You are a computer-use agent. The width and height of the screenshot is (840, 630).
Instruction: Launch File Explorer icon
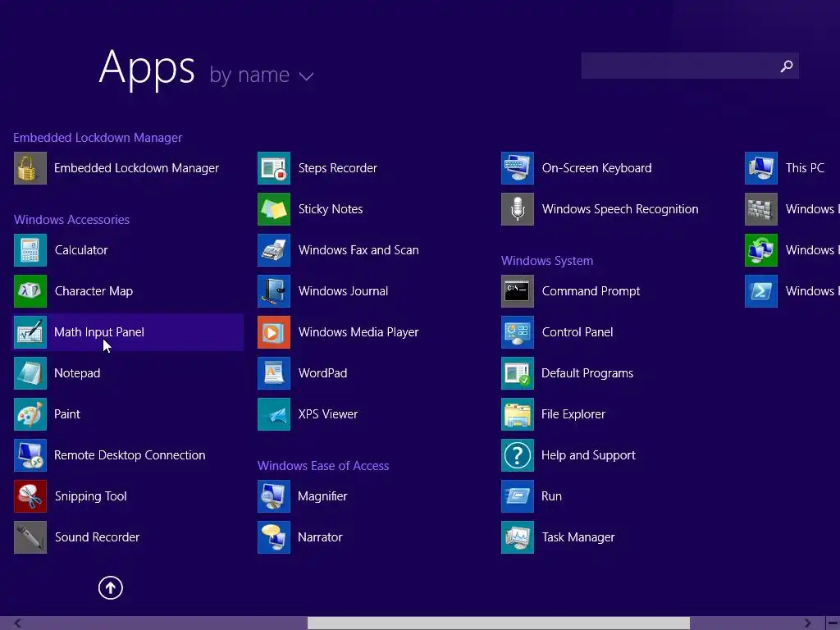[518, 414]
